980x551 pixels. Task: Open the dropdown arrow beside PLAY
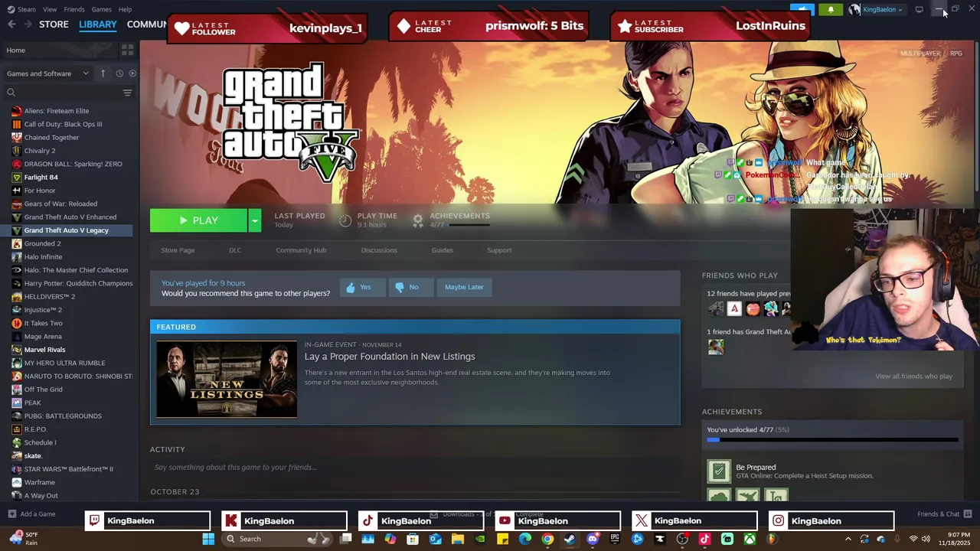[x=255, y=220]
